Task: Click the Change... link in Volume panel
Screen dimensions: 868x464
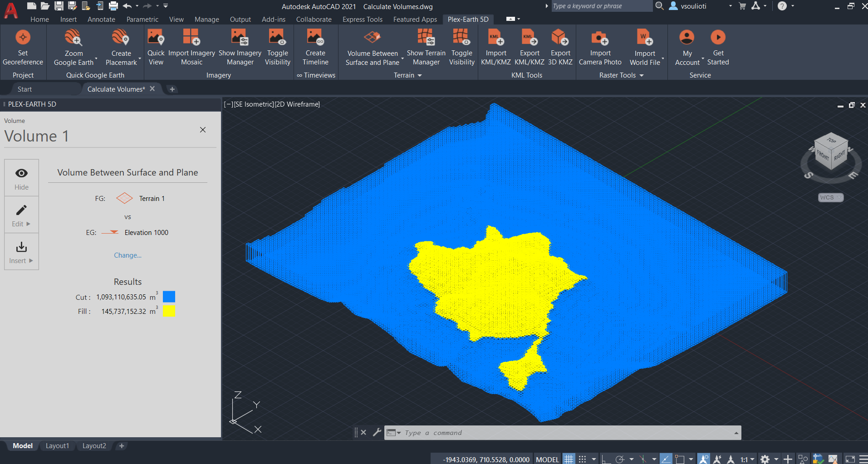Action: click(x=128, y=255)
